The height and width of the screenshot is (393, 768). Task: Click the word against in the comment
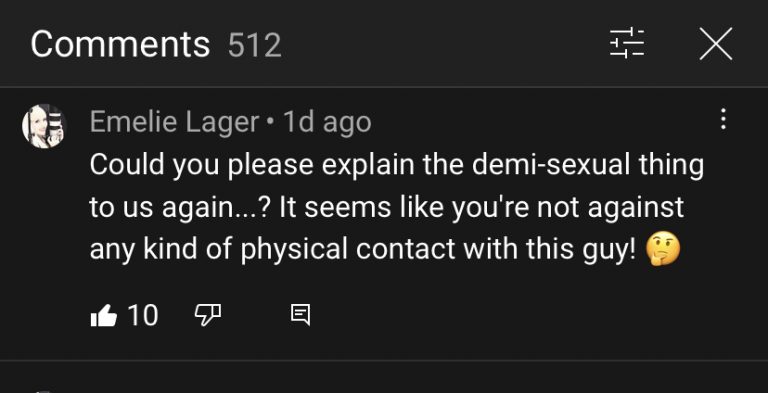pyautogui.click(x=635, y=208)
